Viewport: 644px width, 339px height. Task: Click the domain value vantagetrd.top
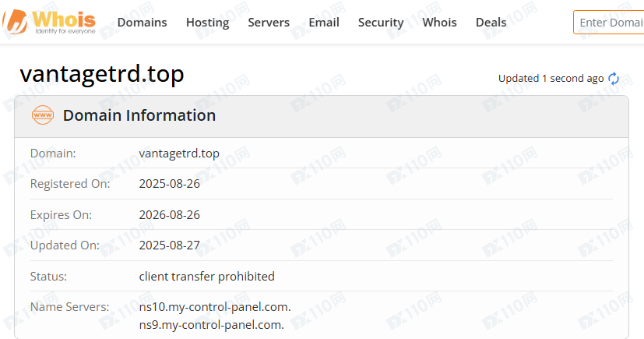click(179, 154)
